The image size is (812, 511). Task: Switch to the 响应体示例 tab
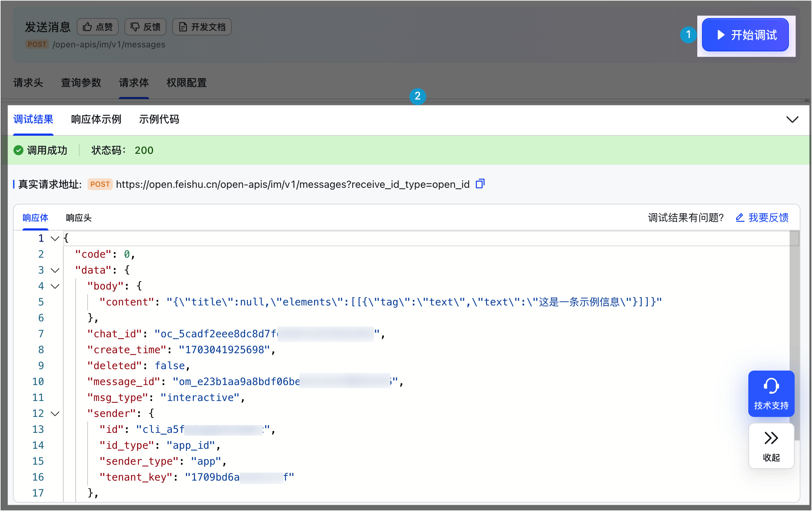click(x=96, y=119)
